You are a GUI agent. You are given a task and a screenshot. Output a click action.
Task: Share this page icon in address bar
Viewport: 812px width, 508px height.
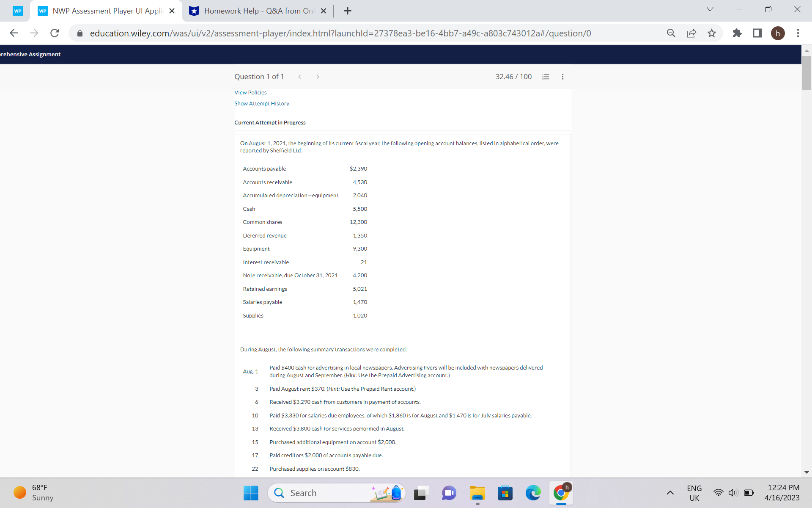pos(691,33)
